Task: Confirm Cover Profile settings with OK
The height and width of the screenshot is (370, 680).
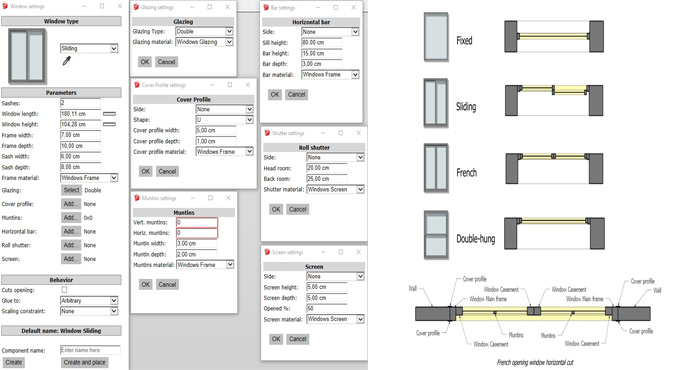Action: point(146,171)
